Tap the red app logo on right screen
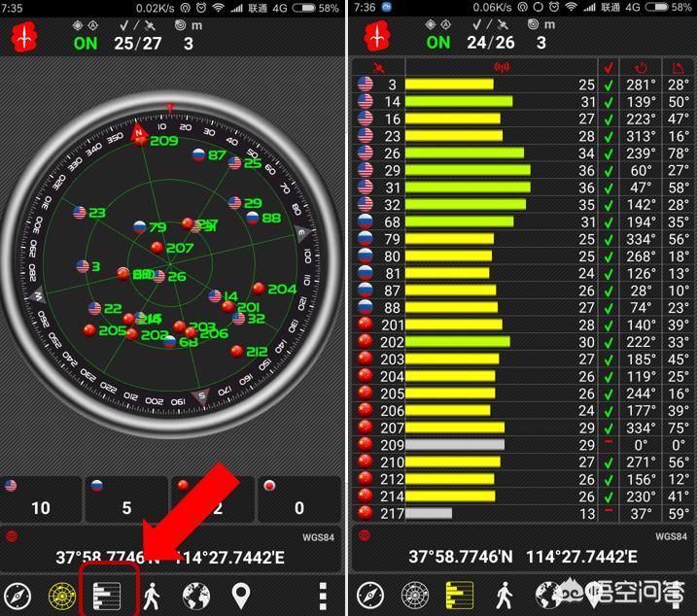This screenshot has width=697, height=616. (x=377, y=36)
